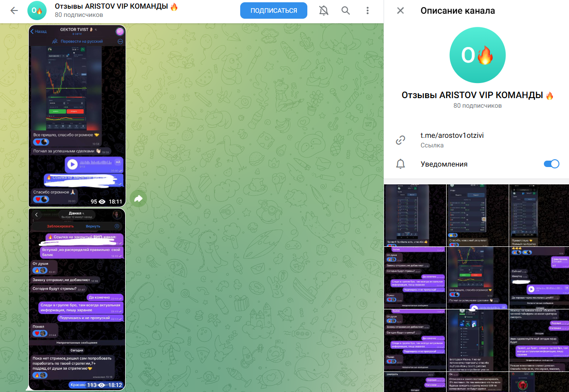Click channel name in description panel
Image resolution: width=569 pixels, height=392 pixels.
(477, 95)
